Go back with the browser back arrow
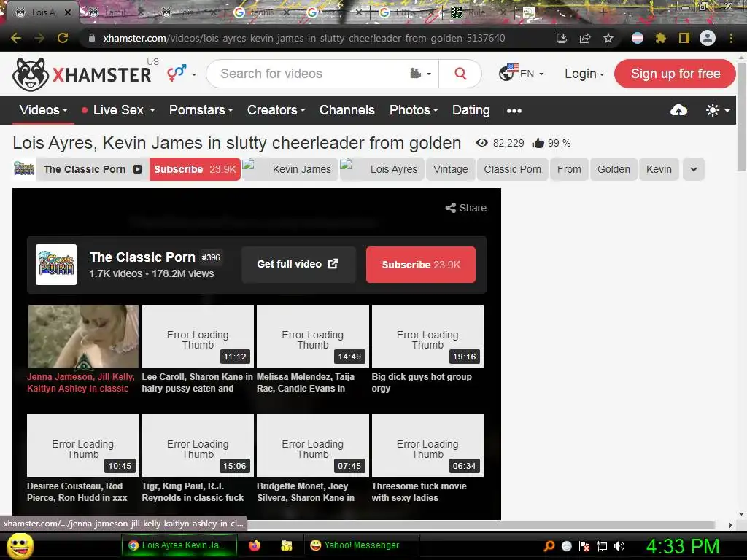The height and width of the screenshot is (560, 747). click(16, 38)
